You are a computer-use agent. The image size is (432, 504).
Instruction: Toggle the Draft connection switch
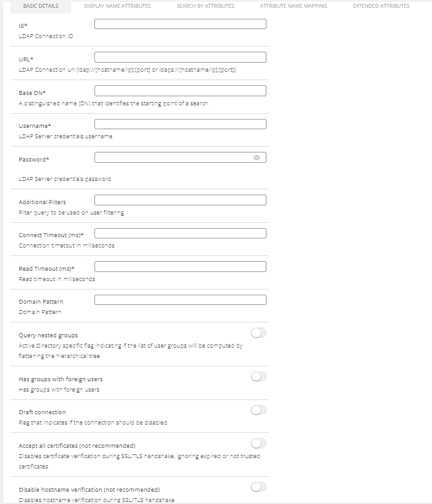pos(258,410)
